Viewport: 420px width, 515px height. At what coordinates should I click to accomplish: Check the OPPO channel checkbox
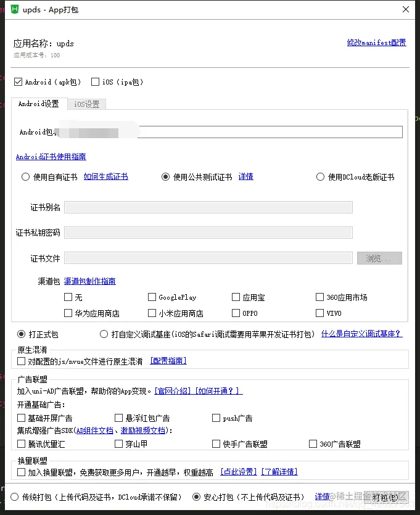[x=236, y=313]
